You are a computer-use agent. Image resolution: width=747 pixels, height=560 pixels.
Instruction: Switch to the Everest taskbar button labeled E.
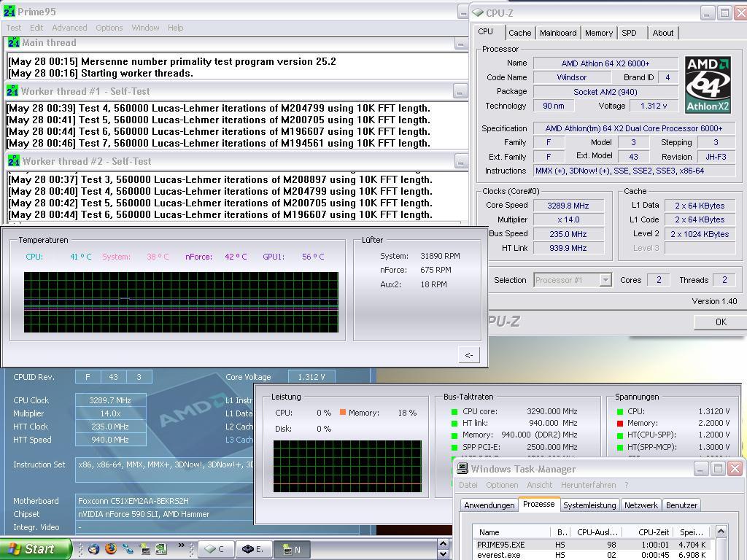pyautogui.click(x=254, y=550)
